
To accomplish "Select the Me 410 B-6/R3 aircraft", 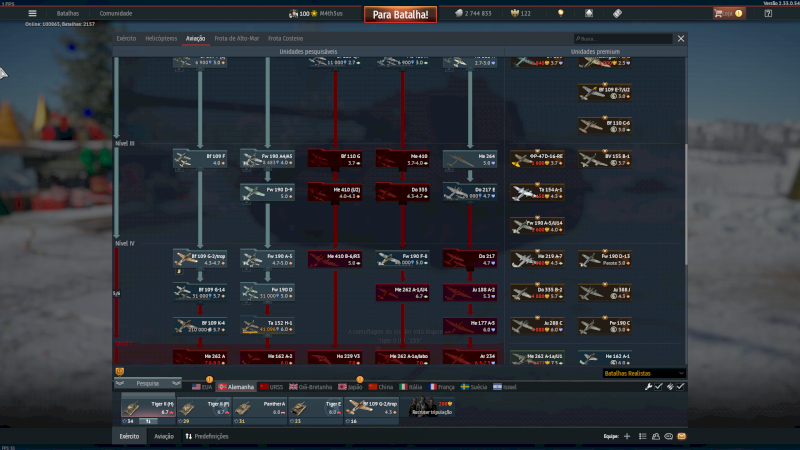I will click(x=335, y=259).
